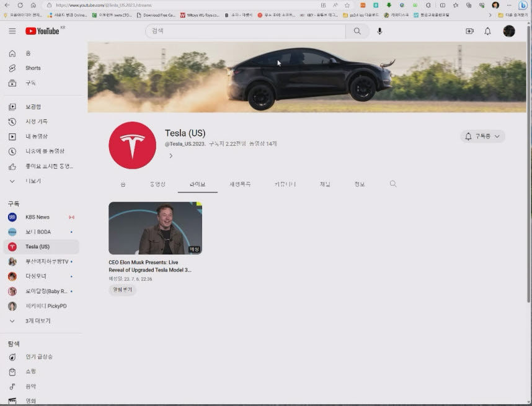532x406 pixels.
Task: Open the 보다 BODA subscription
Action: [x=42, y=232]
